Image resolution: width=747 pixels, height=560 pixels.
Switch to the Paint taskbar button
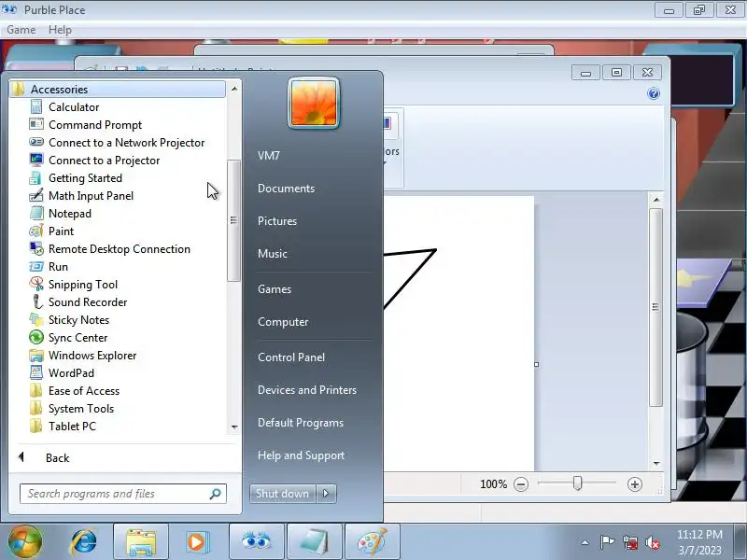pos(372,542)
